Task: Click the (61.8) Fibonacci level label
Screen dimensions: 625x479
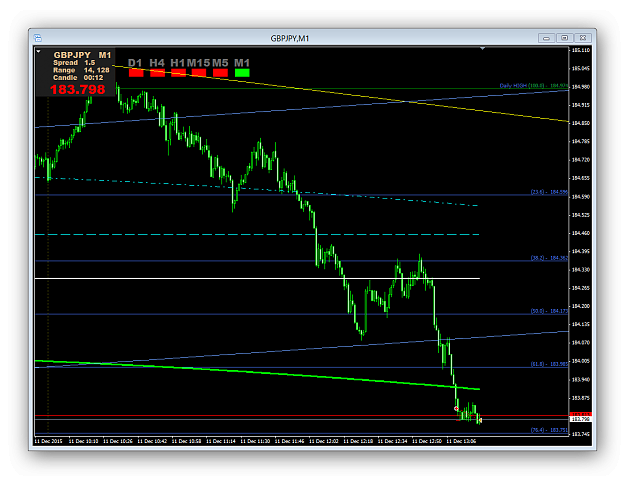Action: click(x=549, y=364)
